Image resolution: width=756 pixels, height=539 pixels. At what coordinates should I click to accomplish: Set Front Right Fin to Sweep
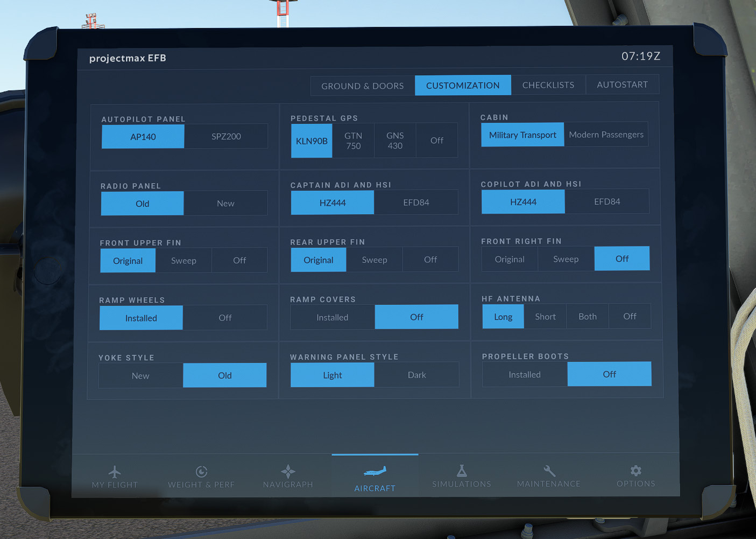[x=566, y=258]
